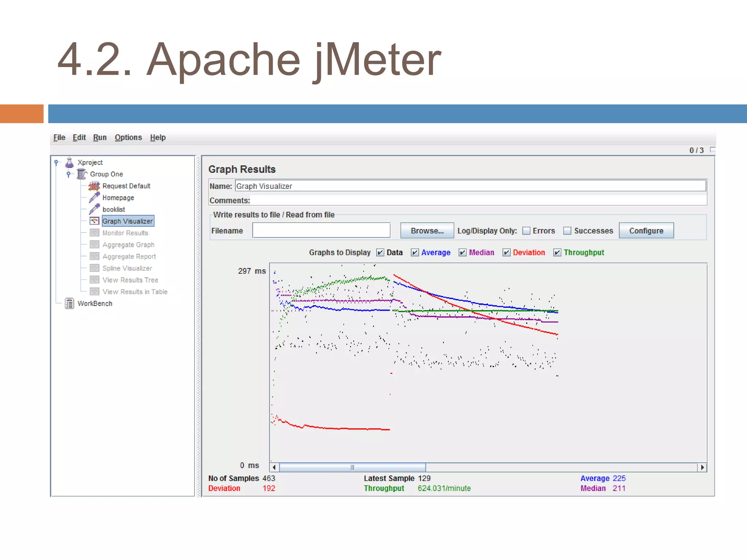747x560 pixels.
Task: Click the Filename input field
Action: [x=321, y=230]
